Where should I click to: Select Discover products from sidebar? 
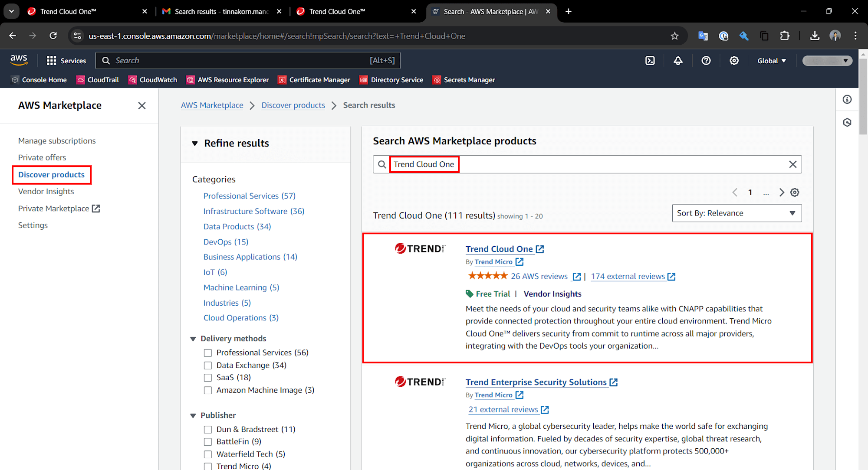pyautogui.click(x=51, y=174)
